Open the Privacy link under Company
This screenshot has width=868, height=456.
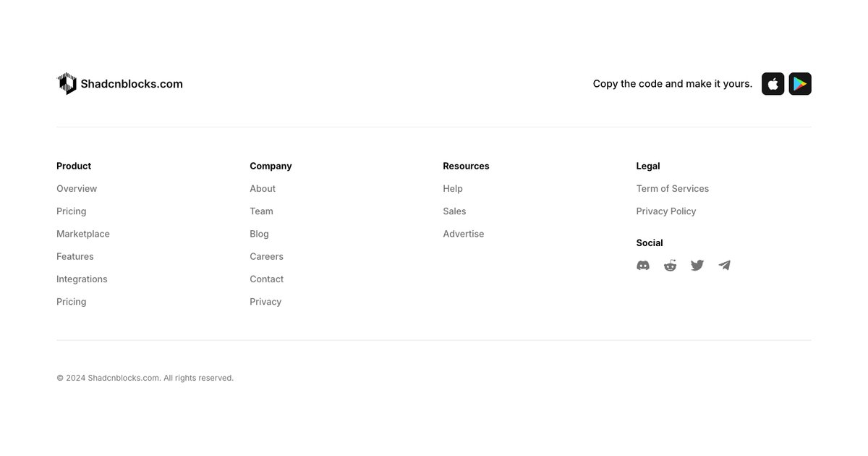point(265,302)
